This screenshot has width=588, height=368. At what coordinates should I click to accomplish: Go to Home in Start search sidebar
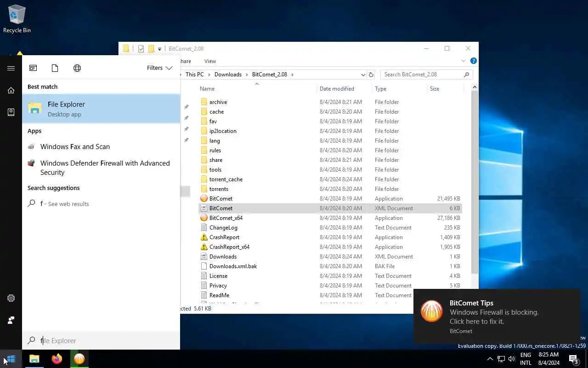pos(11,90)
